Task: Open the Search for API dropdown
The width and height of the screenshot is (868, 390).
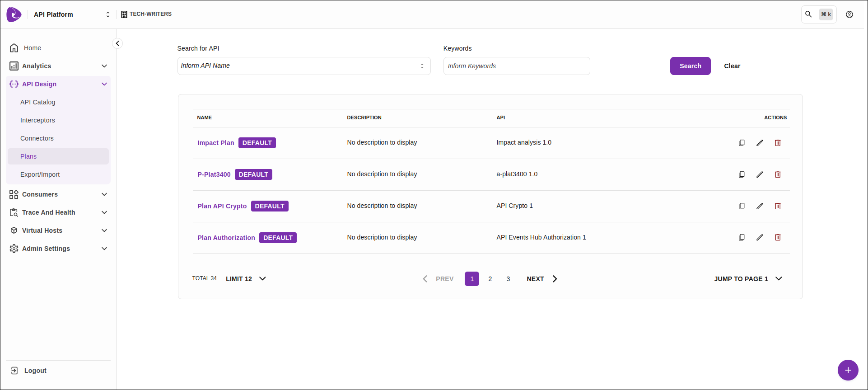Action: [x=303, y=66]
